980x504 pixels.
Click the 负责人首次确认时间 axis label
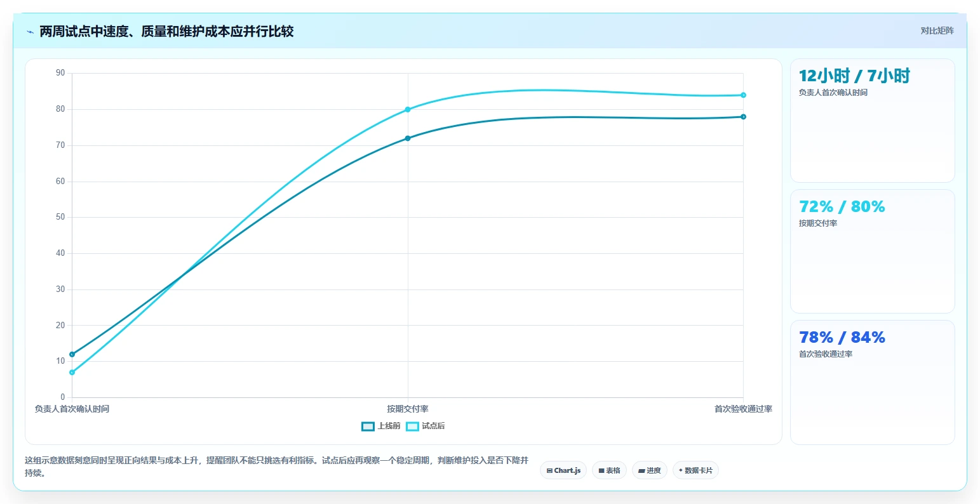[x=72, y=409]
